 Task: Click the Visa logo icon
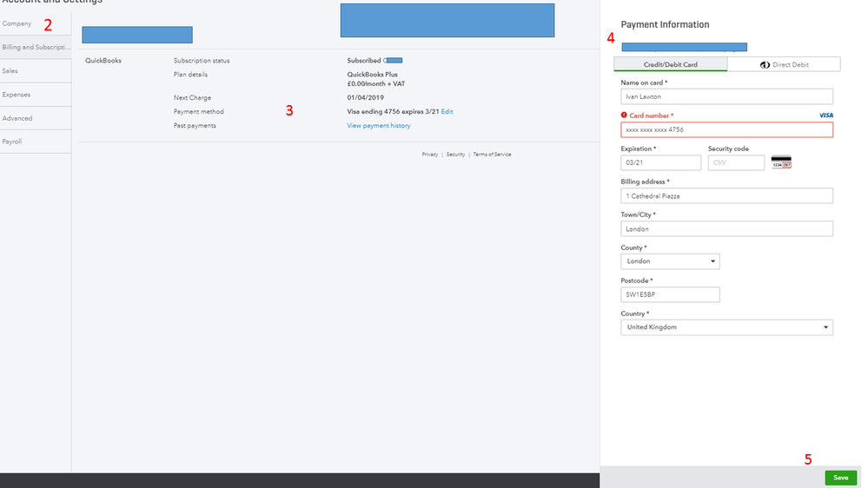(x=826, y=115)
